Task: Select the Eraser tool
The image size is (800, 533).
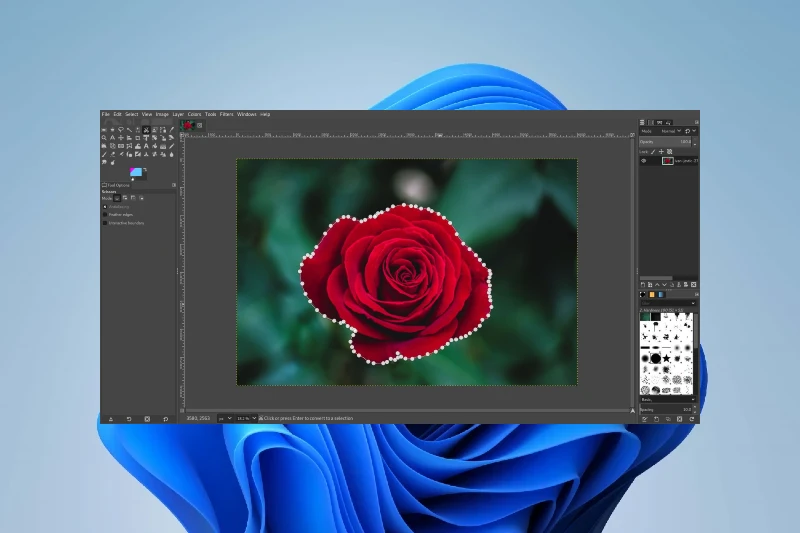Action: [x=113, y=154]
